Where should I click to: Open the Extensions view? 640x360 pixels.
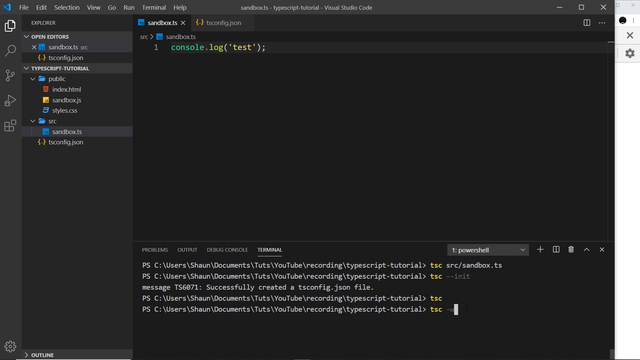click(10, 125)
